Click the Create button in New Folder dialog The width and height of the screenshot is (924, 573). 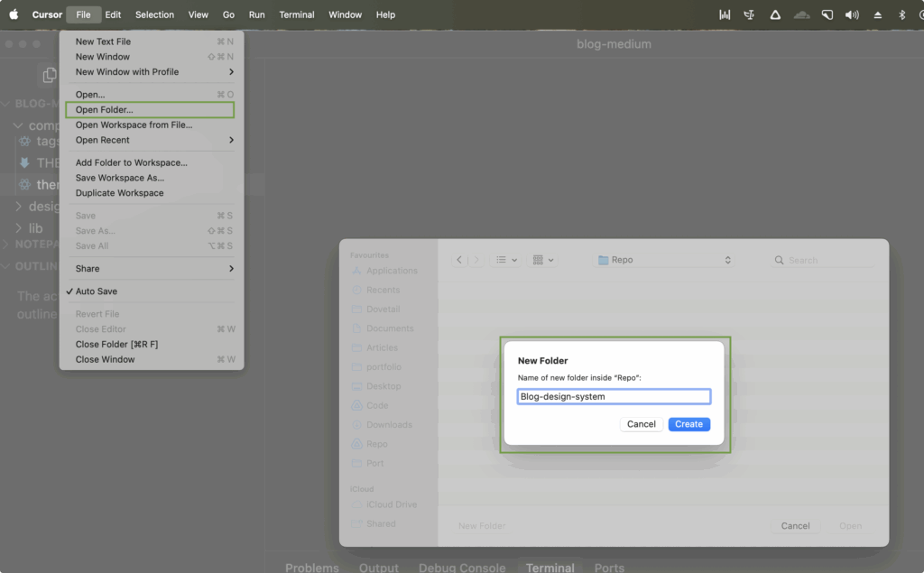tap(688, 424)
